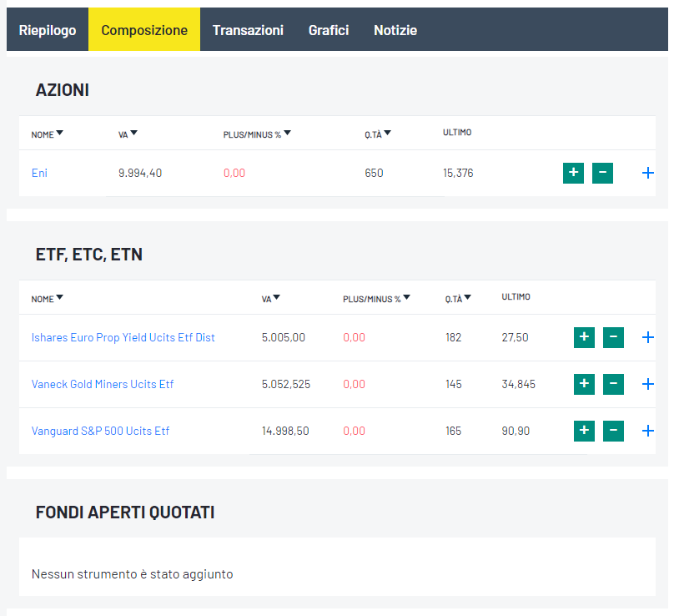The width and height of the screenshot is (674, 616).
Task: Open the Riepilogo tab
Action: [x=48, y=30]
